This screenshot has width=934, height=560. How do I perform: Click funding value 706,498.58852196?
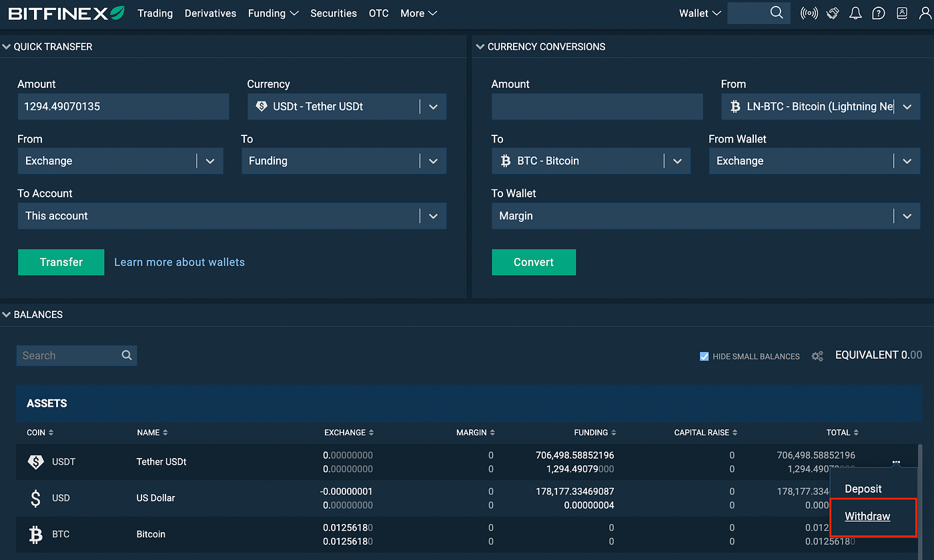(575, 455)
